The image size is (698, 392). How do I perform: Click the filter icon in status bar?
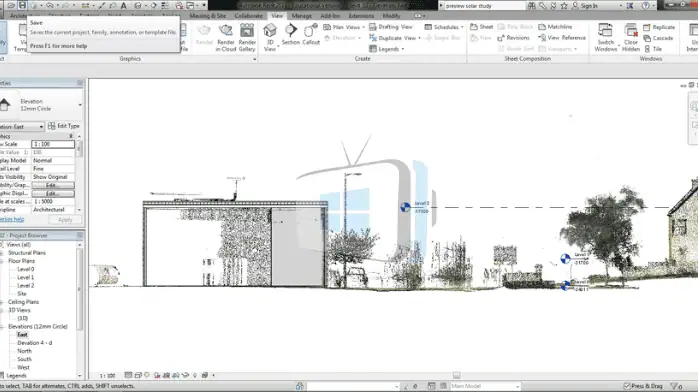pyautogui.click(x=674, y=386)
